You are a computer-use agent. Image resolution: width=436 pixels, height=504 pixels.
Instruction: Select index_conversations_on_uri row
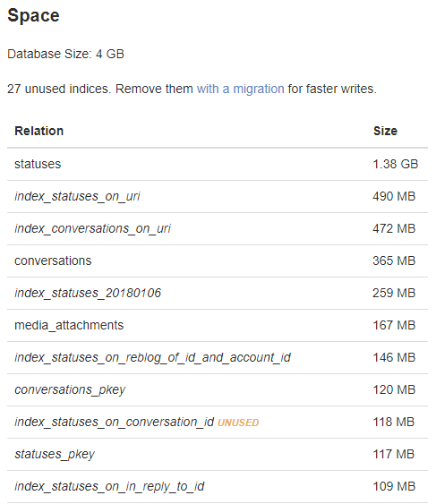218,228
